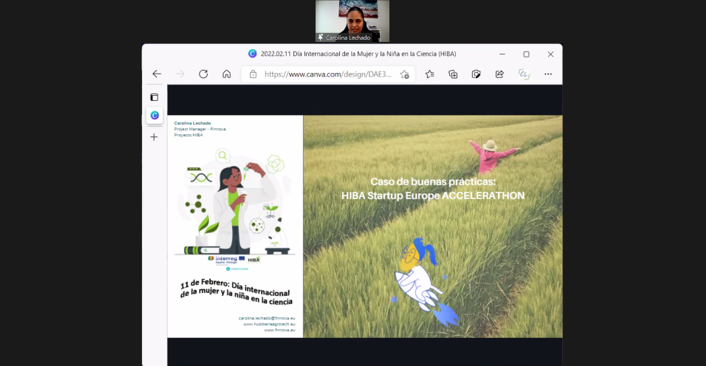Open the Collections panel
706x366 pixels.
click(x=453, y=74)
